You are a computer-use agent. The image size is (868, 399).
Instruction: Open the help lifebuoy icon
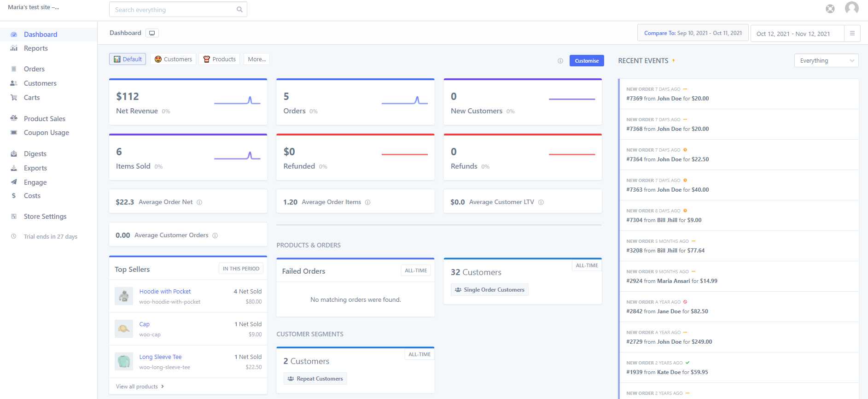[x=830, y=8]
